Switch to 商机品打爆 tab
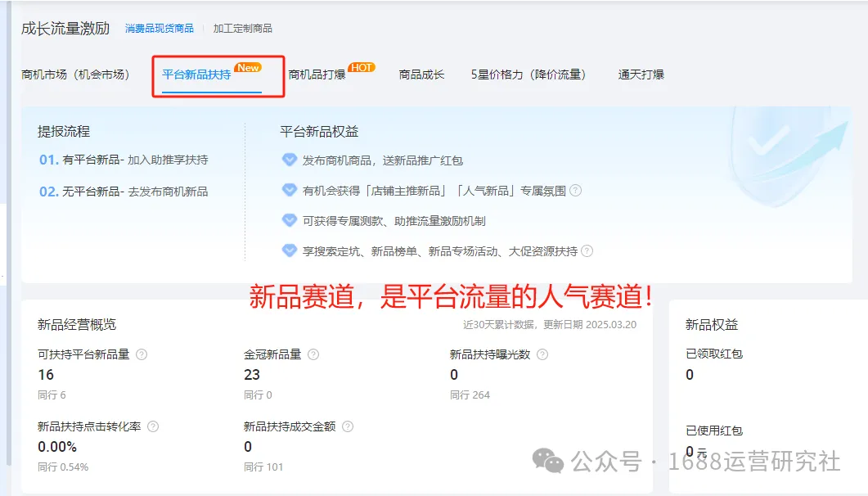This screenshot has width=868, height=496. (317, 74)
